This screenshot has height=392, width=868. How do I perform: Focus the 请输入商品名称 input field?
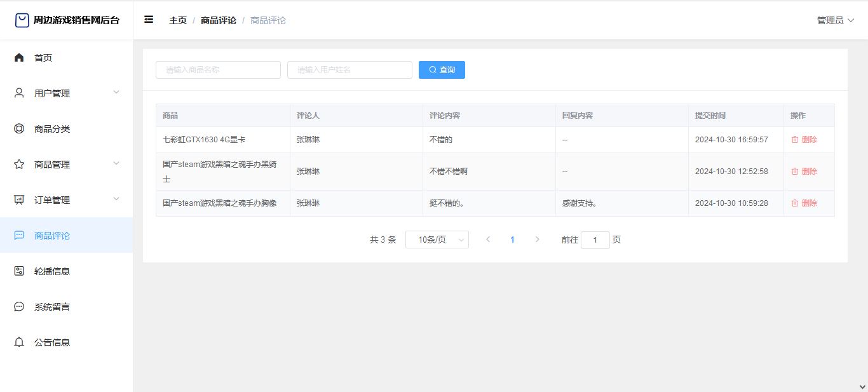click(218, 70)
